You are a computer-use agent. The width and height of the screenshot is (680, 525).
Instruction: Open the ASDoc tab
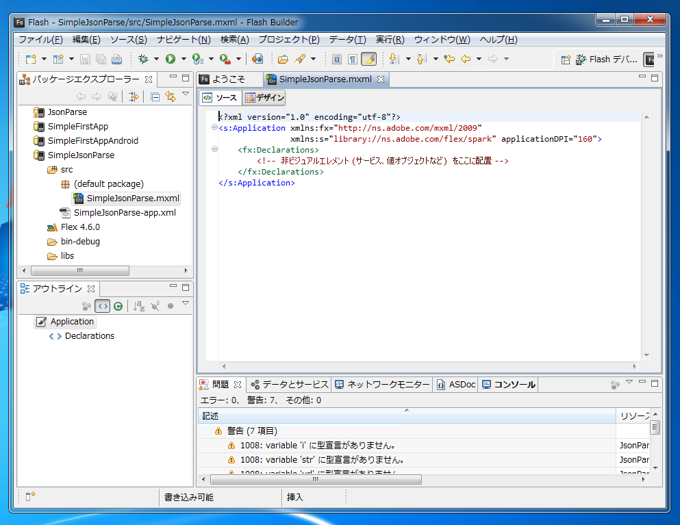456,385
